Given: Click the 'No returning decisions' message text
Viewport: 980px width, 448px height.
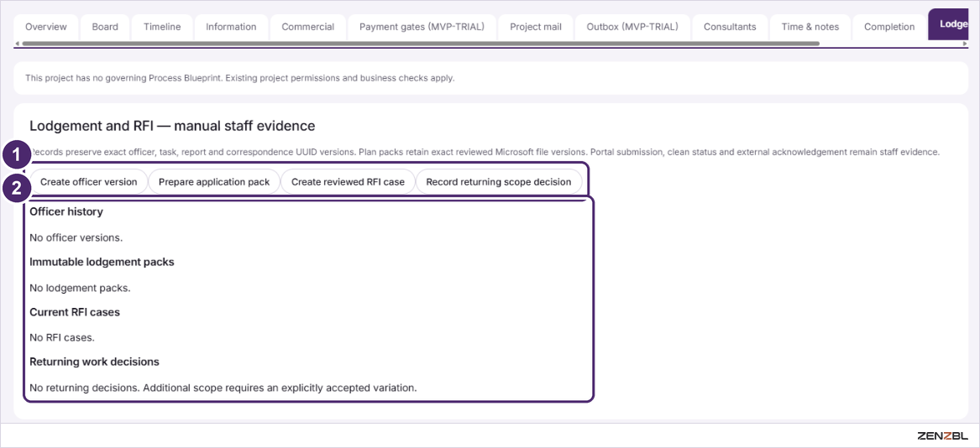Looking at the screenshot, I should coord(223,388).
